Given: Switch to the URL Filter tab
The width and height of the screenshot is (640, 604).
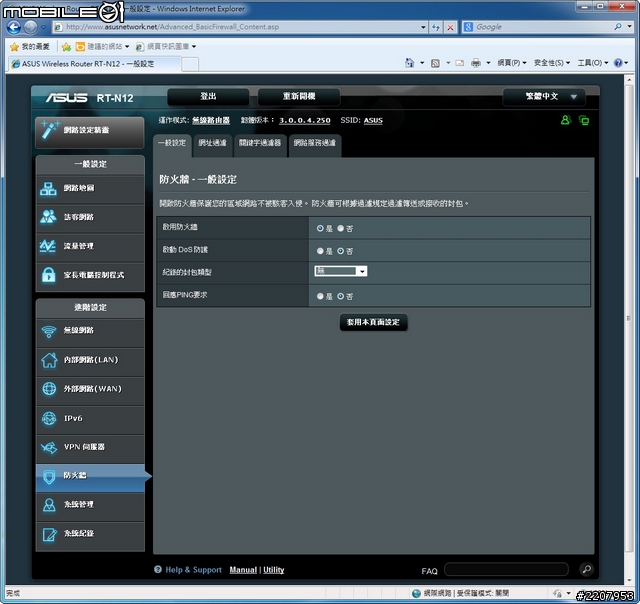Looking at the screenshot, I should [x=212, y=145].
